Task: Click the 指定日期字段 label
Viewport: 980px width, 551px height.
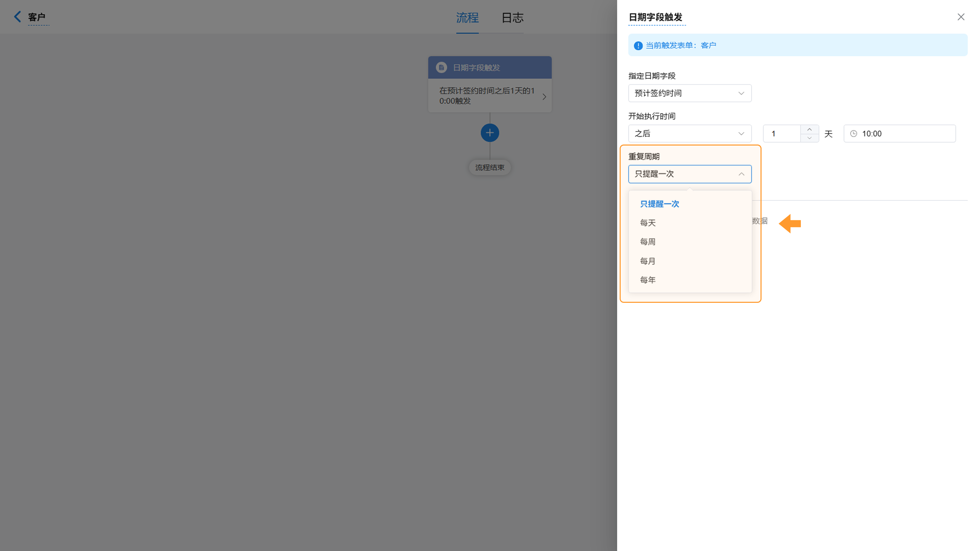Action: [652, 76]
